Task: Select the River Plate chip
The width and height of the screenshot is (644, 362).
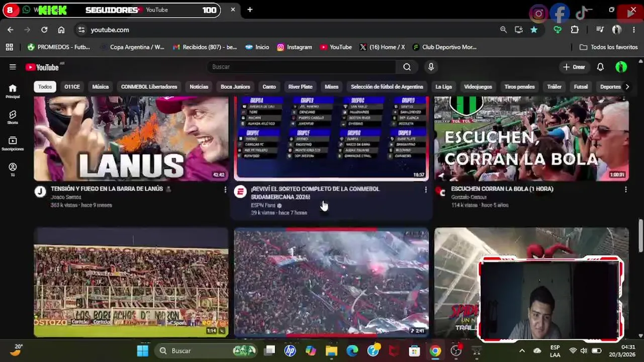Action: point(300,86)
